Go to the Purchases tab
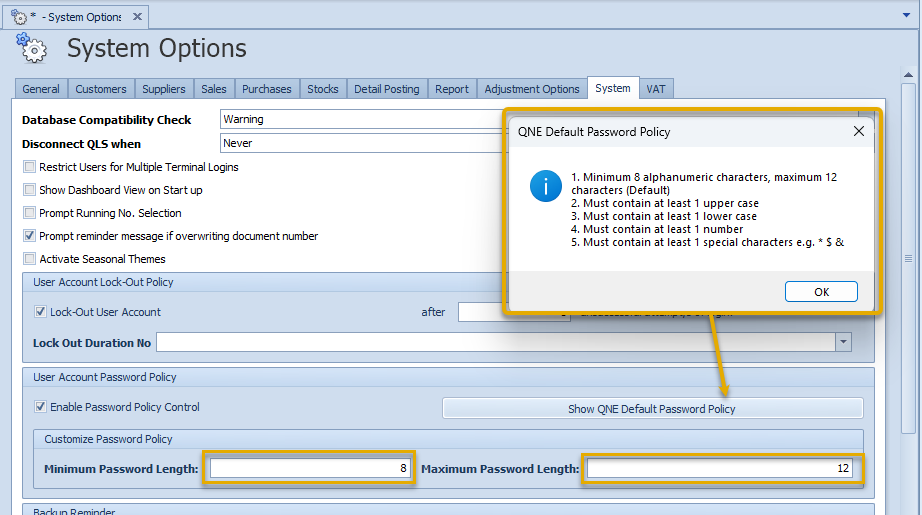The width and height of the screenshot is (922, 515). [x=266, y=89]
